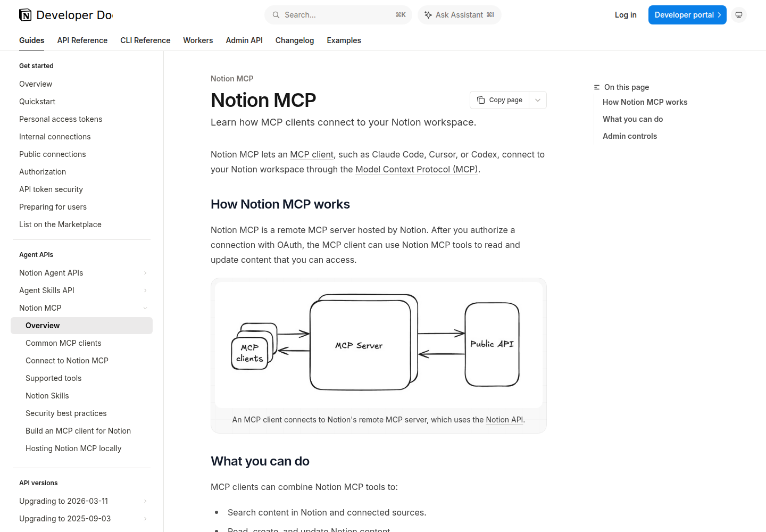Click the Notion logo icon

point(25,15)
